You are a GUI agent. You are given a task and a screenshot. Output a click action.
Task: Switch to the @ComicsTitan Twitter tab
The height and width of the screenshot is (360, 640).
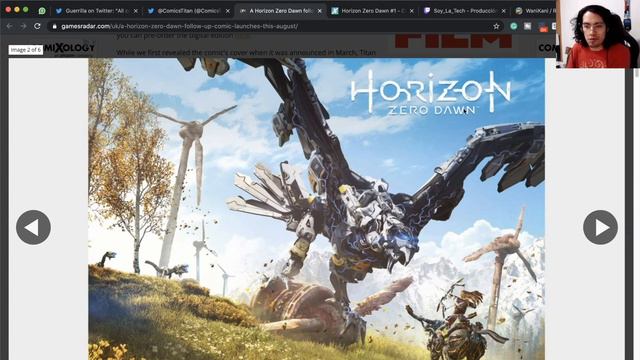[x=188, y=11]
